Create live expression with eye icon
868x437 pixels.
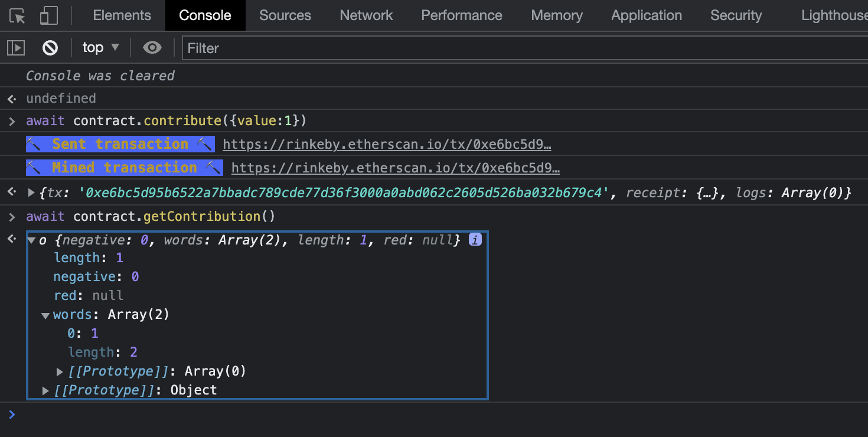(152, 48)
